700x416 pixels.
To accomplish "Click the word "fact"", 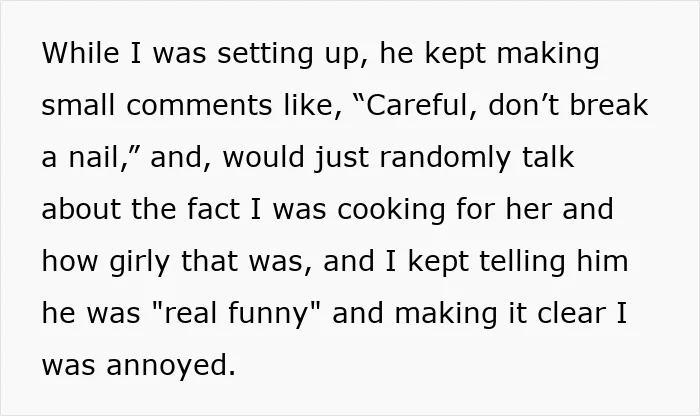I will point(213,209).
